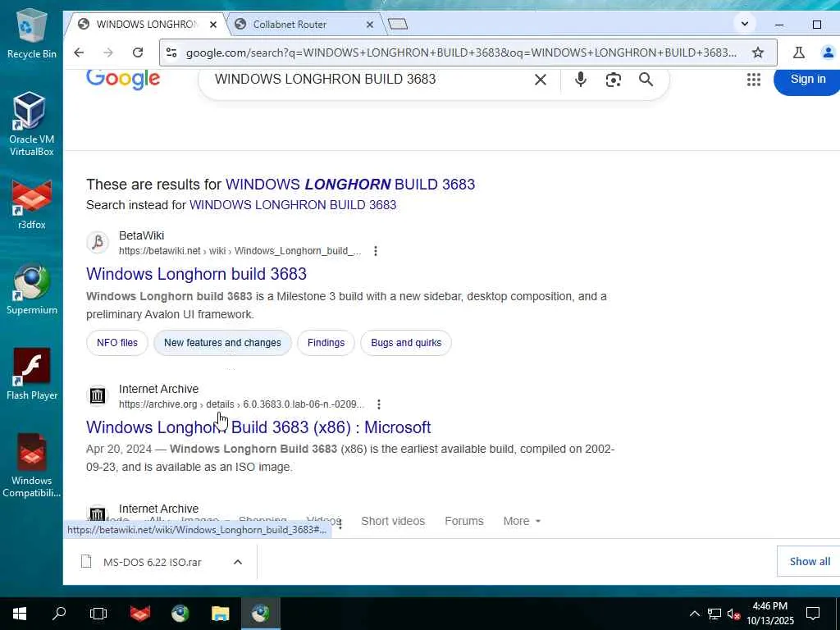Reload the current Google page
This screenshot has width=840, height=630.
[138, 52]
